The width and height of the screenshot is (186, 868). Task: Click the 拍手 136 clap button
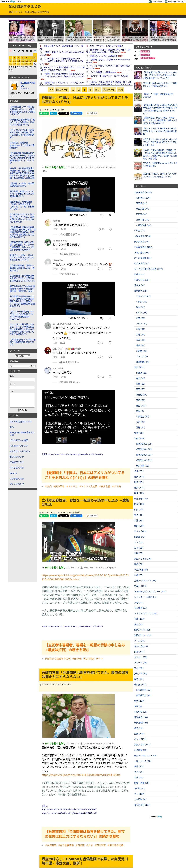pos(92,516)
